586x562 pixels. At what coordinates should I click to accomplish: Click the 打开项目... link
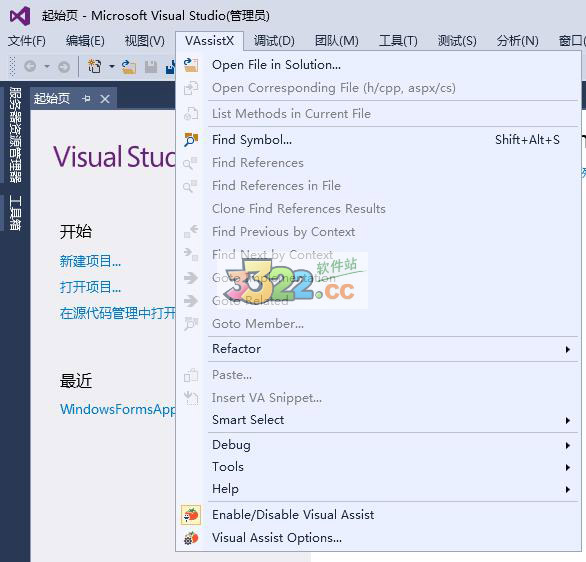point(90,287)
